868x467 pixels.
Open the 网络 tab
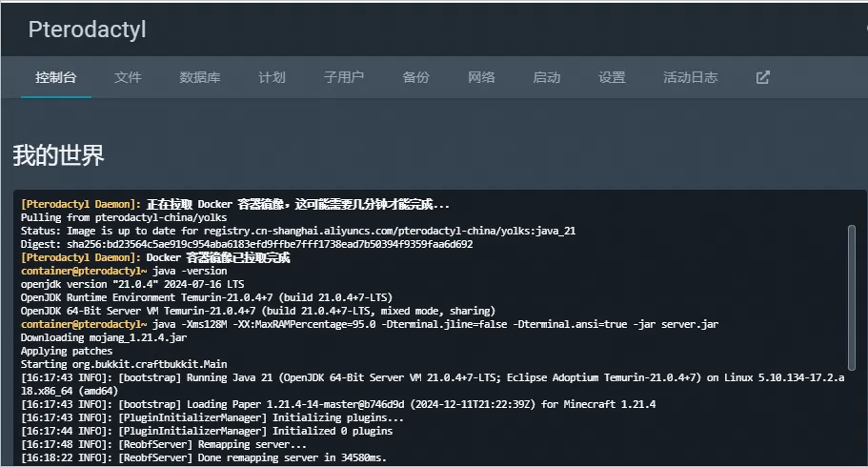(481, 77)
